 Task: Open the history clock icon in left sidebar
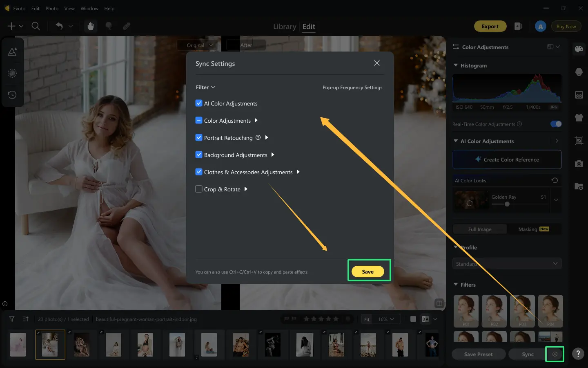pyautogui.click(x=12, y=95)
